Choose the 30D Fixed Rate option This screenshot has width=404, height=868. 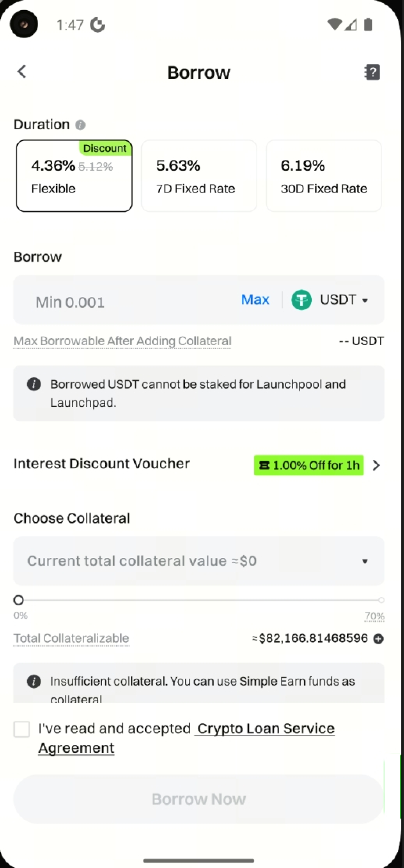coord(324,176)
